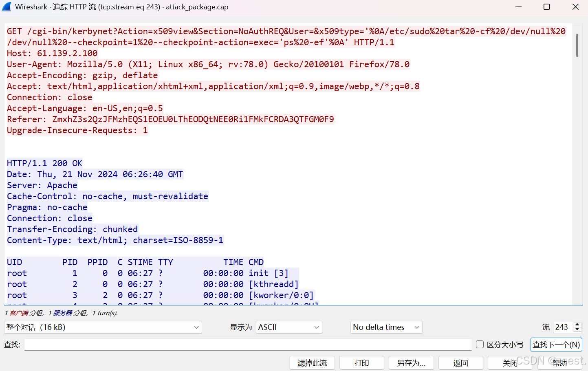Click the 返回 back button

point(461,363)
